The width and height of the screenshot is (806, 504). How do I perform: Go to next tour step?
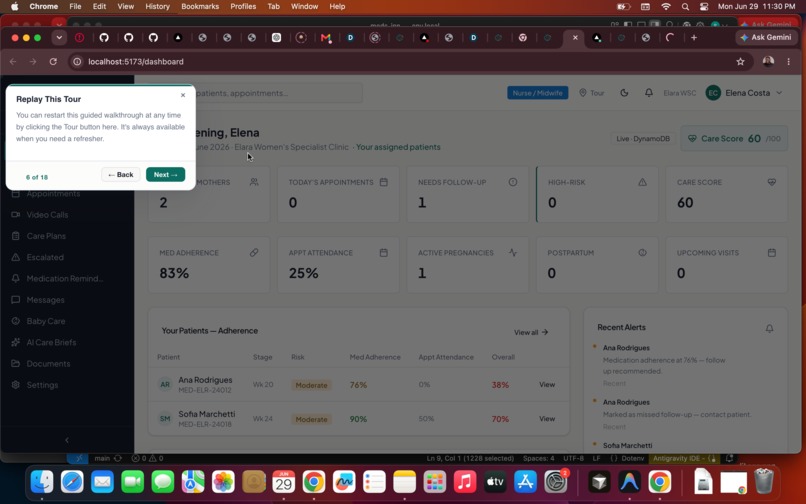tap(166, 175)
